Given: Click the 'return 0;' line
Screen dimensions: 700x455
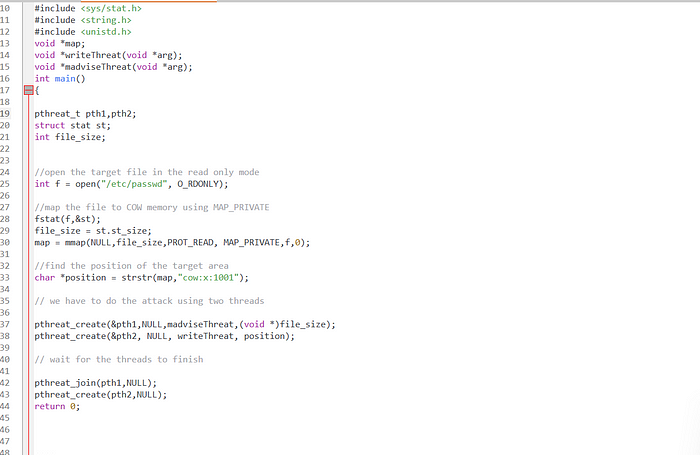Looking at the screenshot, I should tap(57, 406).
